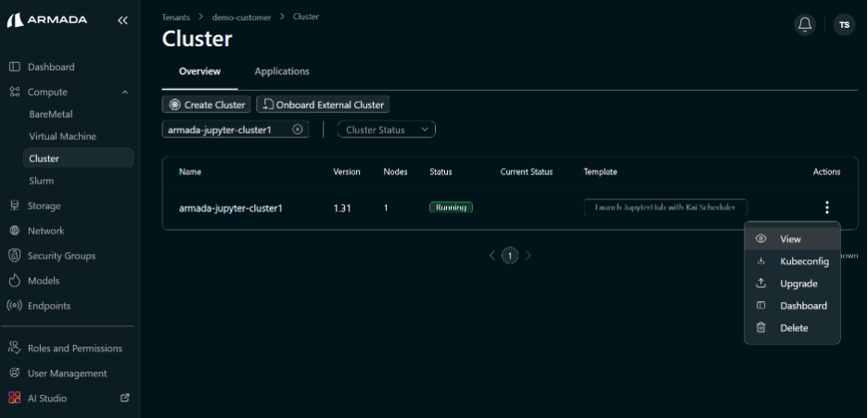This screenshot has height=418, width=868.
Task: Click the Armada logo
Action: pyautogui.click(x=47, y=20)
